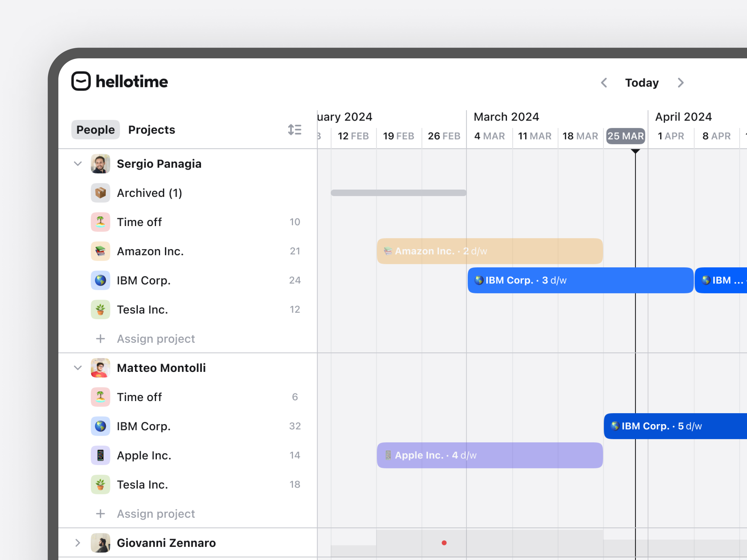Click the row reorder icon next to Projects
This screenshot has width=747, height=560.
pyautogui.click(x=294, y=130)
